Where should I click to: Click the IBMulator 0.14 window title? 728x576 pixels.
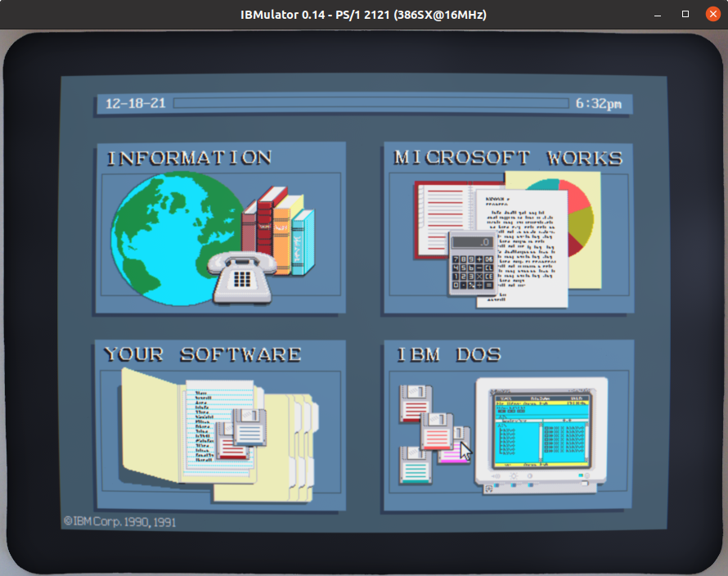coord(363,15)
